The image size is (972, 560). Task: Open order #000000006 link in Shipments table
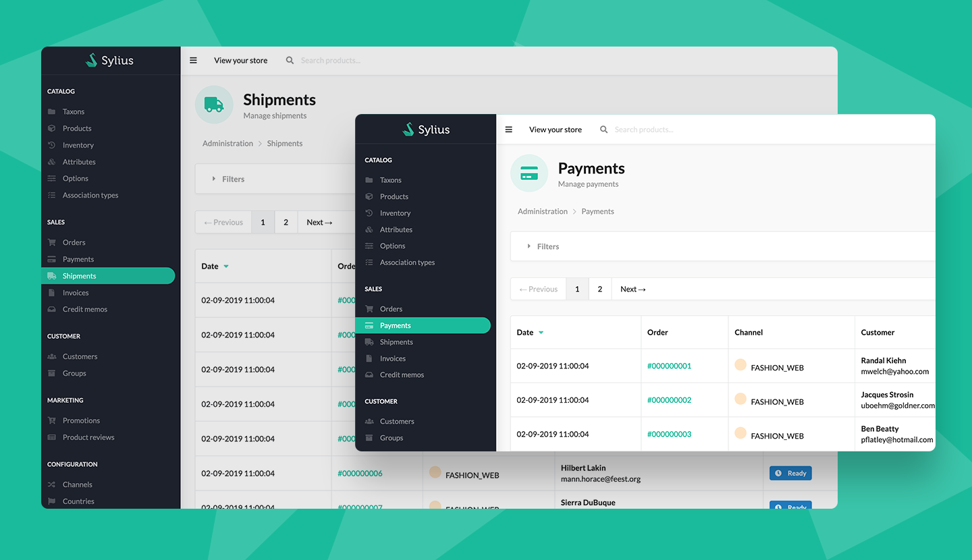(x=360, y=473)
